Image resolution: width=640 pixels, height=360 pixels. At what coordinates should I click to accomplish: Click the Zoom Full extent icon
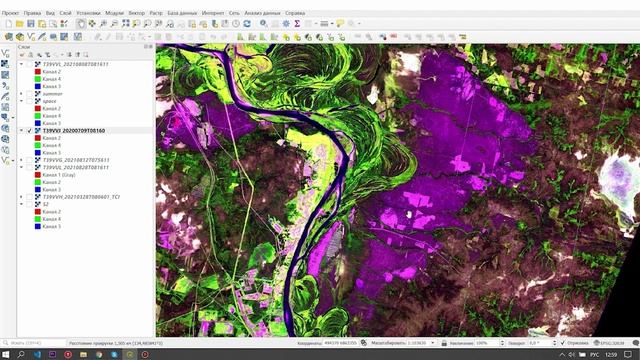pyautogui.click(x=126, y=24)
